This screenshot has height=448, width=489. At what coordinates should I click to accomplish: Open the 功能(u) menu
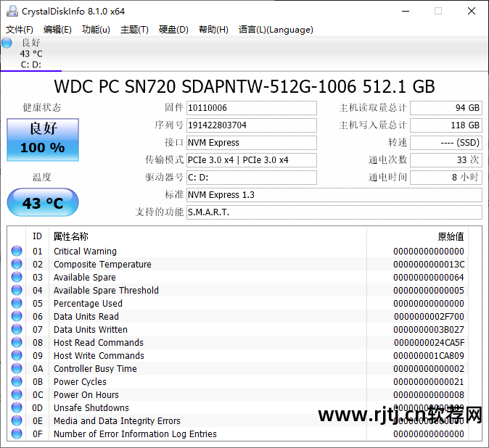[96, 30]
